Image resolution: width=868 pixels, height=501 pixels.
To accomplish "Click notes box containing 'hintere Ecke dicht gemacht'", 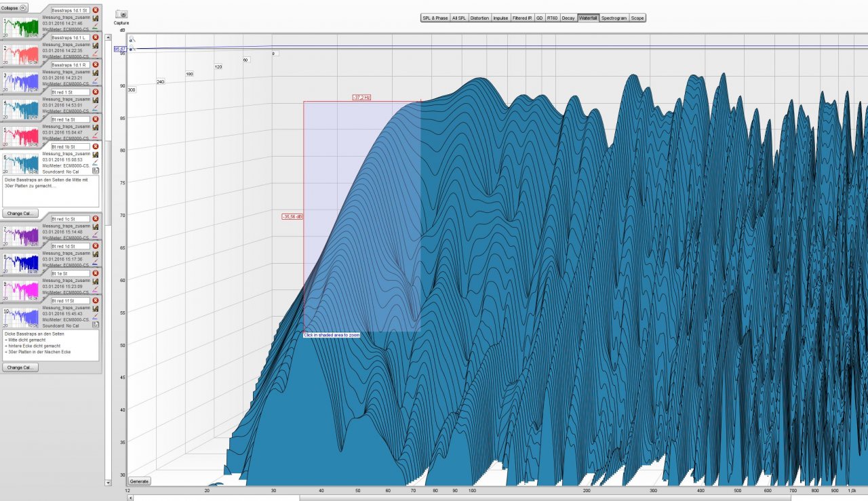I will point(51,346).
